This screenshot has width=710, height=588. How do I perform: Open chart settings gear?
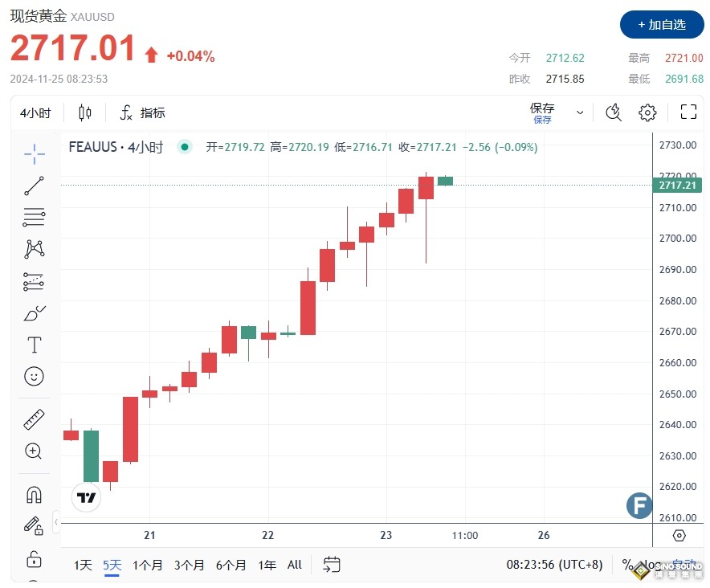[x=647, y=112]
